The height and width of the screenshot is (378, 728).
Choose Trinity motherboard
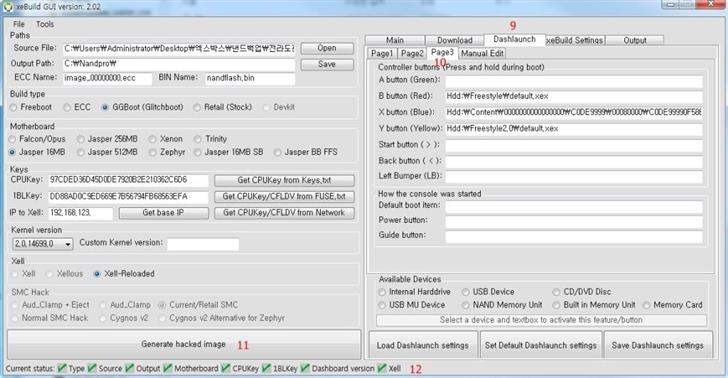211,139
